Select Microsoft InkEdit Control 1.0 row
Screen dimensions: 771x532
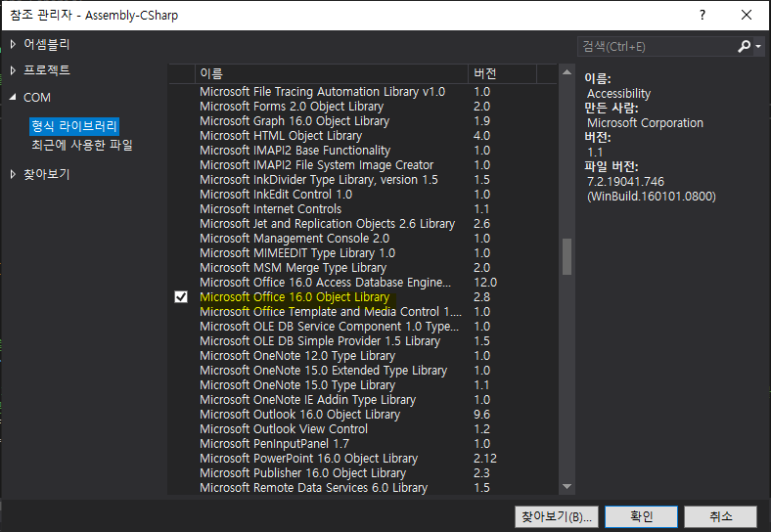point(363,195)
